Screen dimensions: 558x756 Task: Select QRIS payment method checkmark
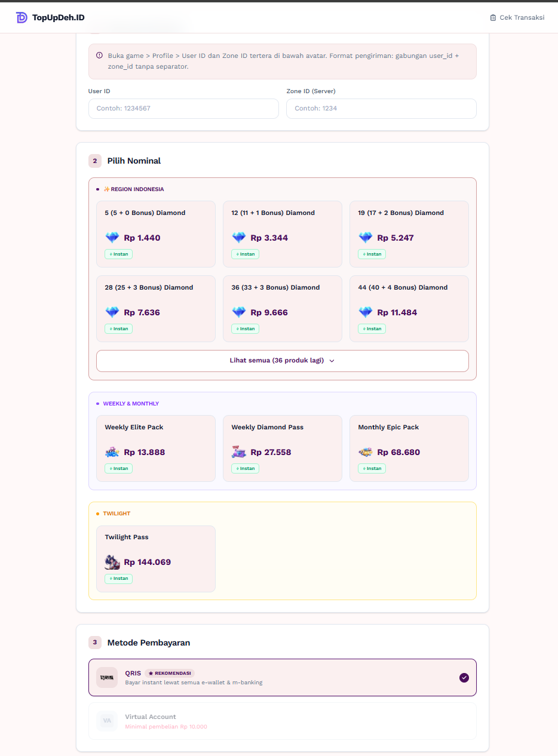[464, 678]
